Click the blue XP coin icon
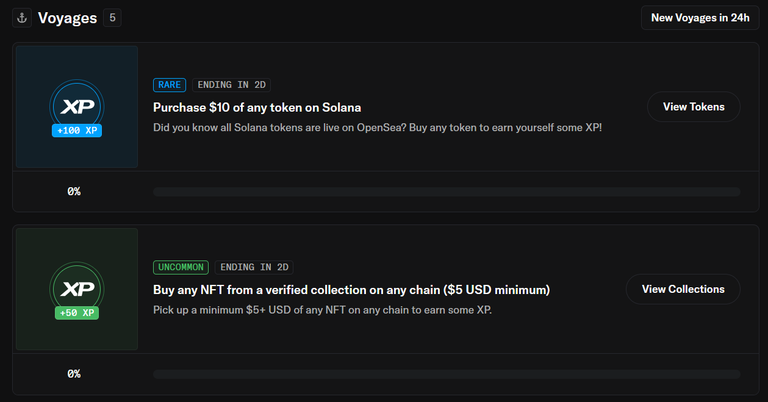 (77, 106)
